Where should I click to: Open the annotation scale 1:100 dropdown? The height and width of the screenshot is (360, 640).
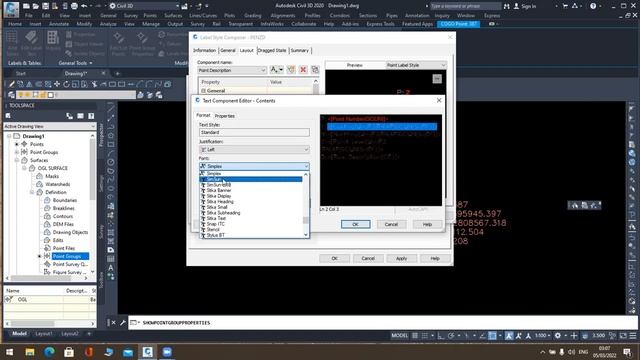point(542,336)
